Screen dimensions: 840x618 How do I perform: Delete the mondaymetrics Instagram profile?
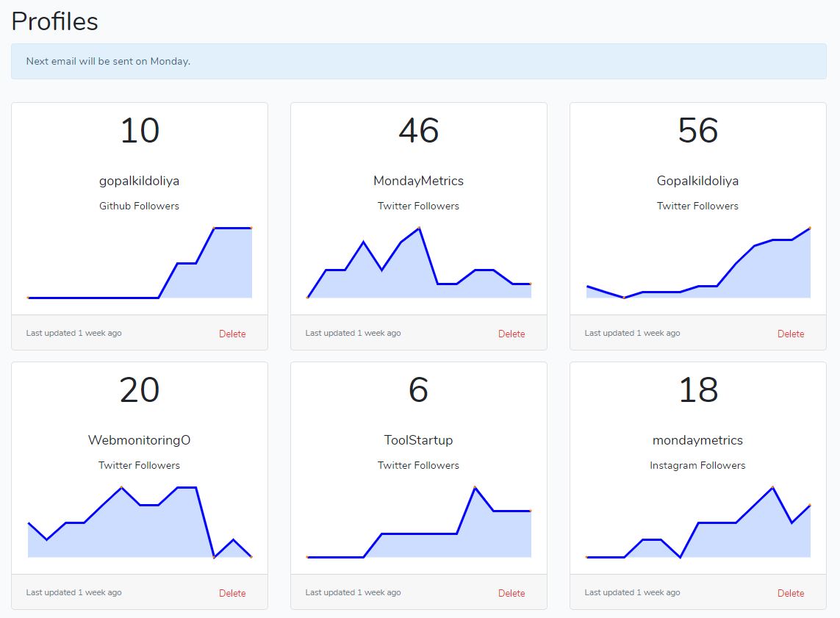tap(791, 593)
